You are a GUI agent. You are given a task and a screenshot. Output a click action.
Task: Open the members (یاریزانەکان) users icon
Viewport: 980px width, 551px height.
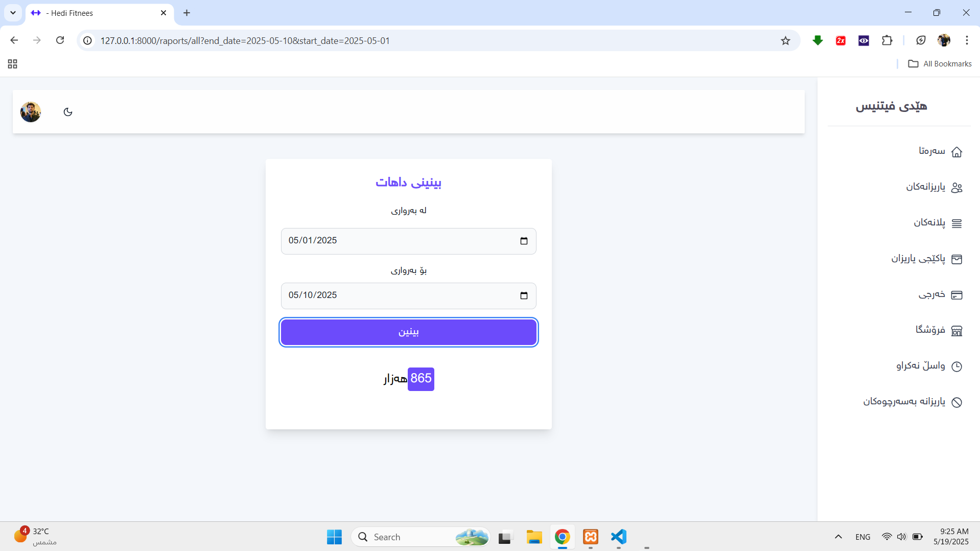(956, 188)
